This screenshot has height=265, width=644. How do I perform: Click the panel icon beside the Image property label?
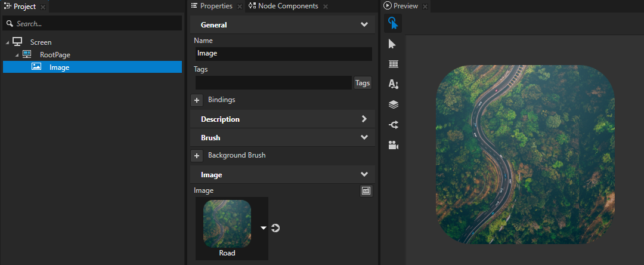[366, 190]
